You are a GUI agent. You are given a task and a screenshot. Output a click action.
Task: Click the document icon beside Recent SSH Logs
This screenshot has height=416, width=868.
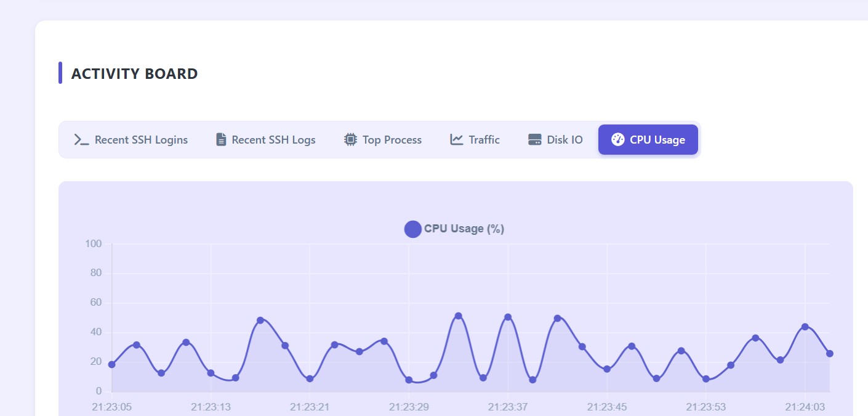[x=221, y=140]
